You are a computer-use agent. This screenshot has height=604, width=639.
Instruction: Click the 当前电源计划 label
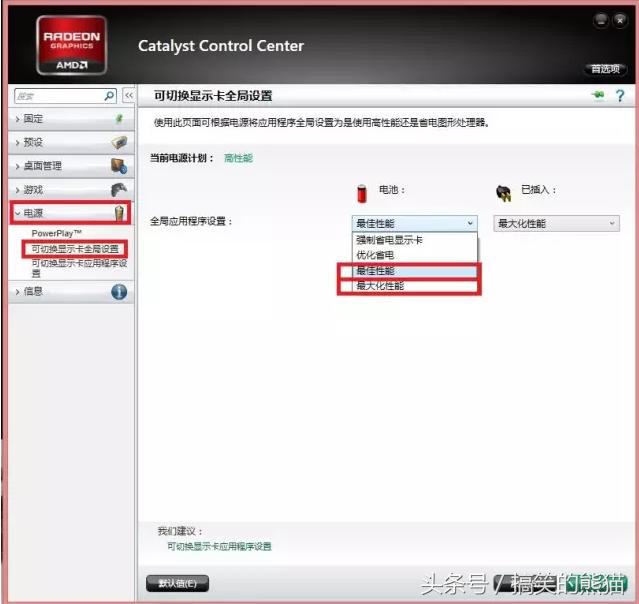point(181,158)
